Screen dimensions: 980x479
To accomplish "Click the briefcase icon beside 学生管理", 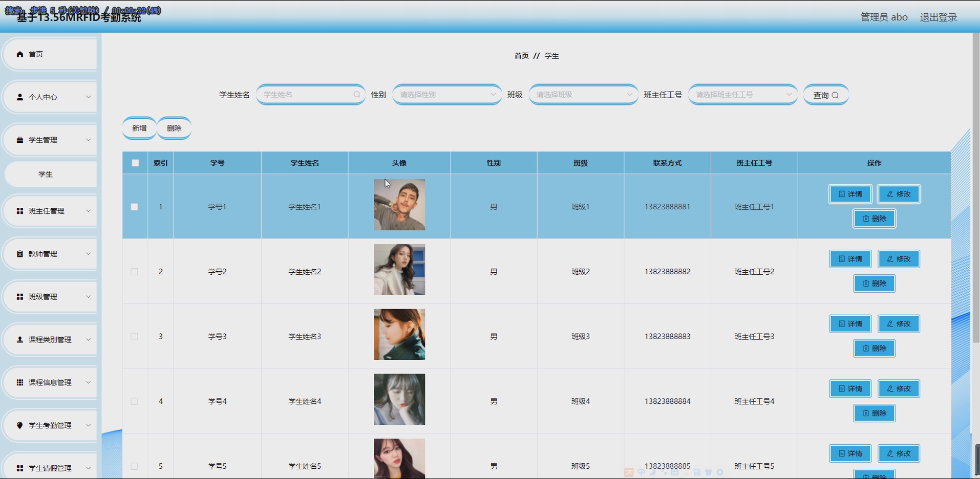I will [20, 140].
